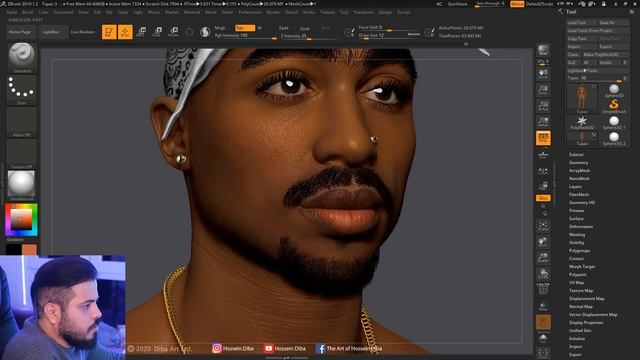Click the Home Page button
The image size is (640, 360).
pos(20,32)
